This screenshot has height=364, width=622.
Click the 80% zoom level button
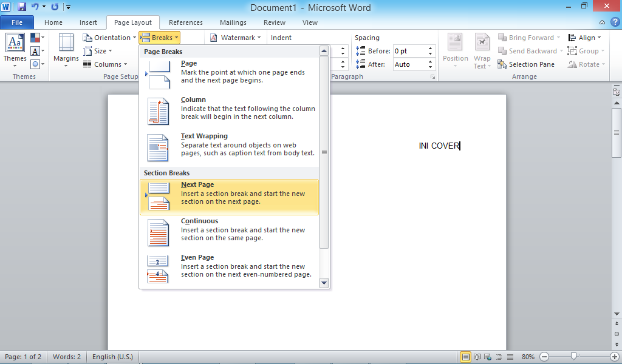pyautogui.click(x=528, y=357)
